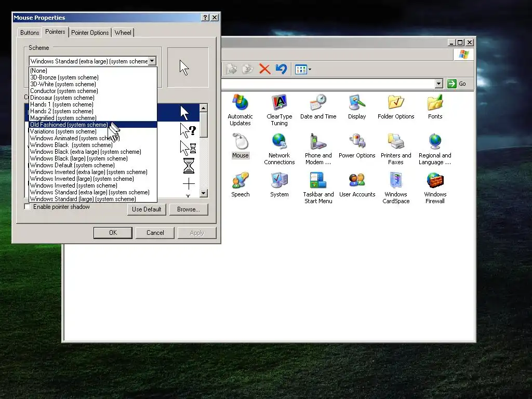Enable pointer shadow checkbox
The height and width of the screenshot is (399, 532).
coord(27,207)
